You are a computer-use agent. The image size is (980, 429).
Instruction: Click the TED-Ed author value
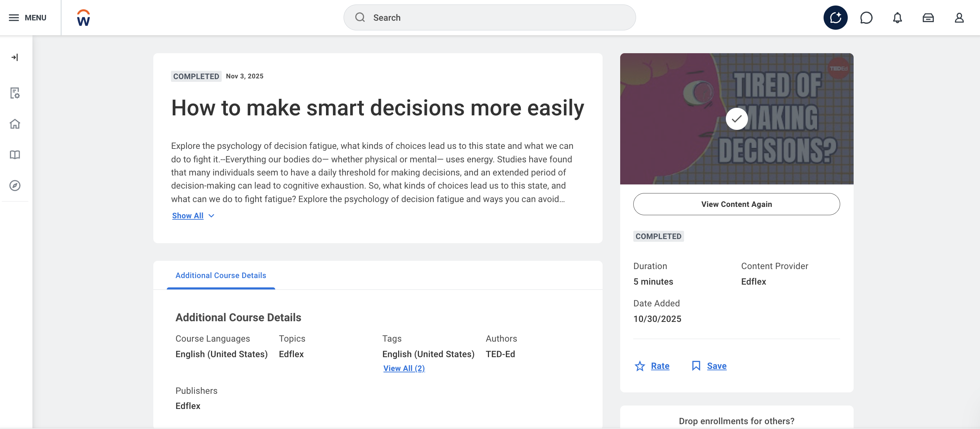500,354
